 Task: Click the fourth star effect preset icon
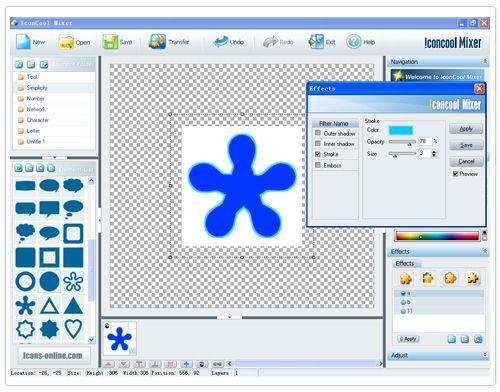tap(473, 278)
